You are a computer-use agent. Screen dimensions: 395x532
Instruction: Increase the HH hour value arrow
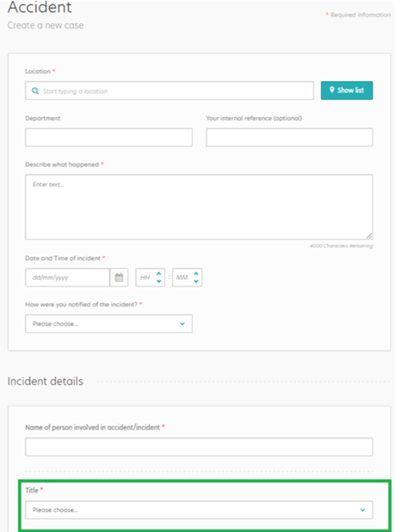coord(158,274)
